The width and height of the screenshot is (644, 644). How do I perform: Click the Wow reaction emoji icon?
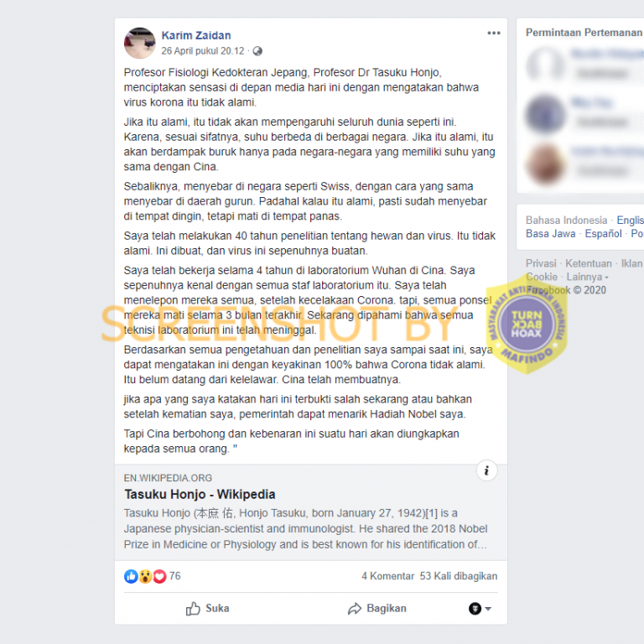[x=145, y=576]
